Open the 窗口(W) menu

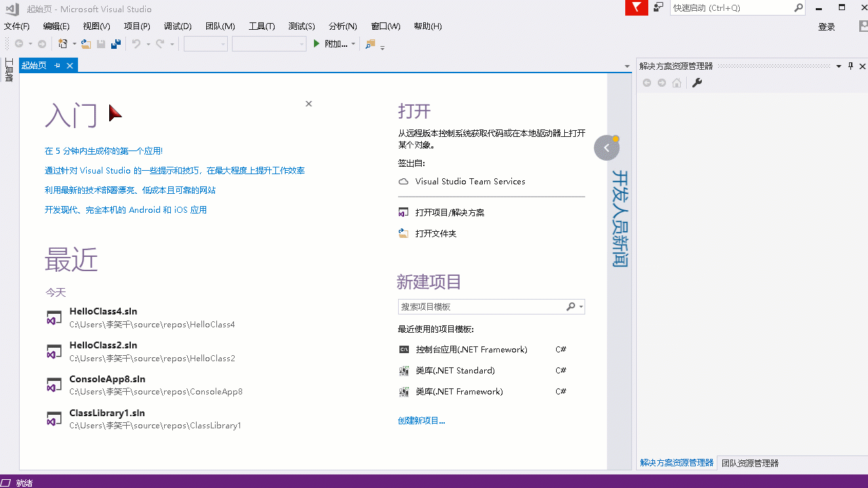386,26
